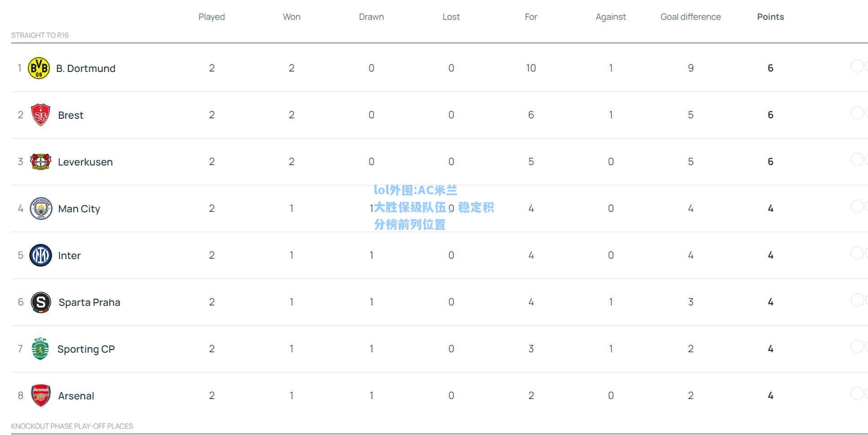Click B. Dortmund's points value 6
868x435 pixels.
pyautogui.click(x=770, y=68)
